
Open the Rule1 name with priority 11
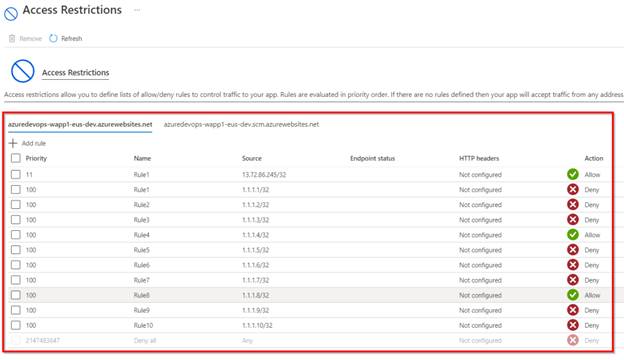click(x=141, y=175)
